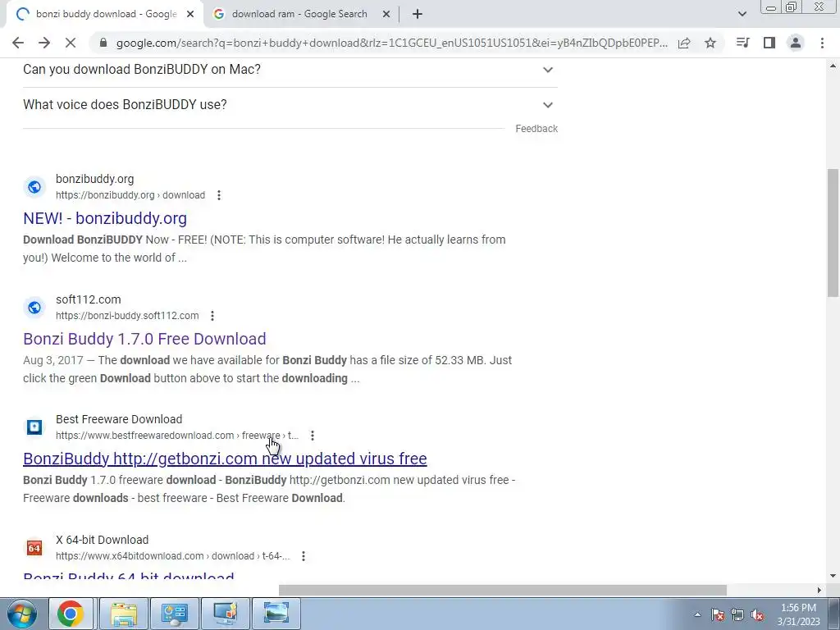This screenshot has width=840, height=630.
Task: Click the Feedback link
Action: click(536, 129)
